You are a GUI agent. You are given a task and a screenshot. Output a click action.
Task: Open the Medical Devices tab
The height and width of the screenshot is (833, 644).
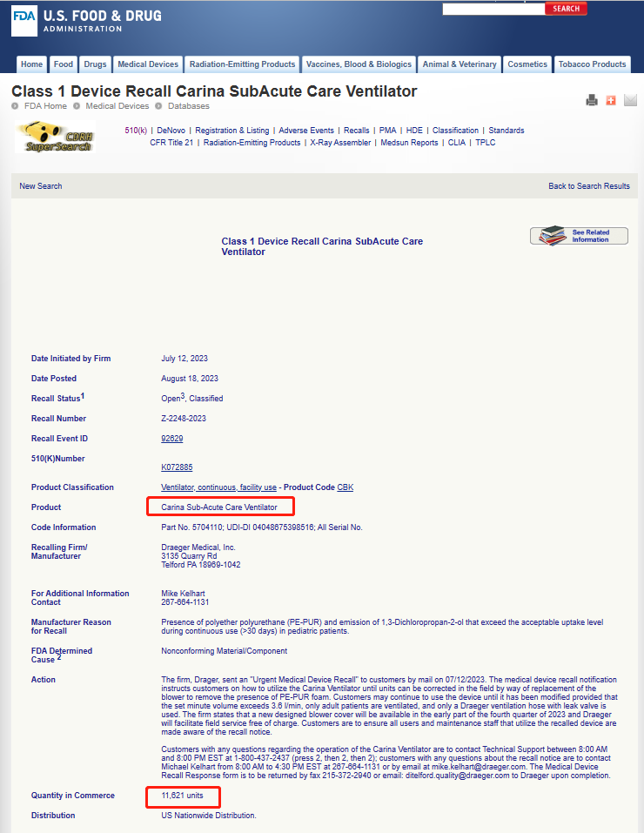148,64
